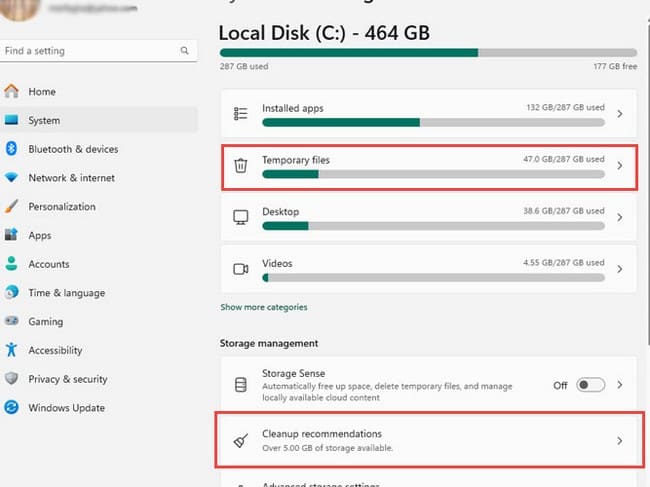Click the Storage Sense disk icon
650x487 pixels.
tap(240, 384)
